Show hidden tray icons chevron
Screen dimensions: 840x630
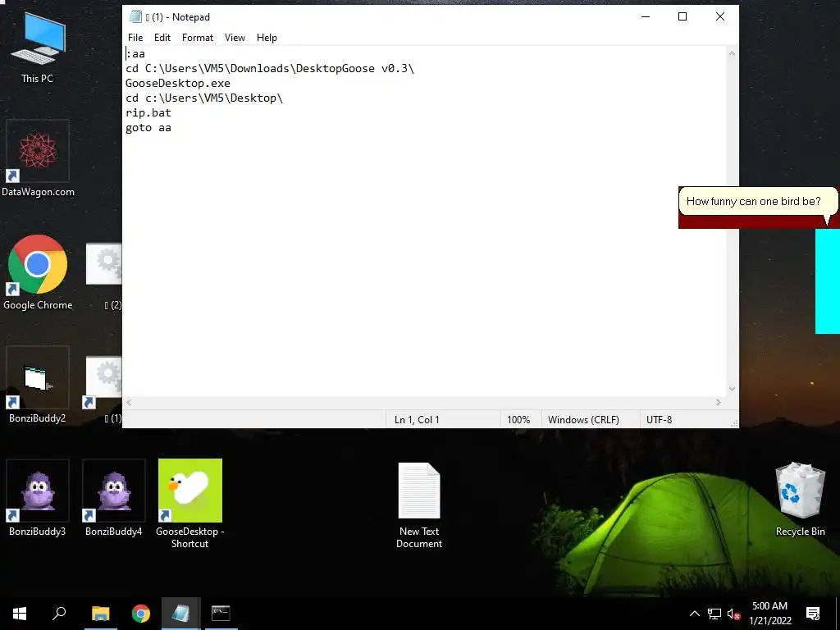pyautogui.click(x=694, y=614)
